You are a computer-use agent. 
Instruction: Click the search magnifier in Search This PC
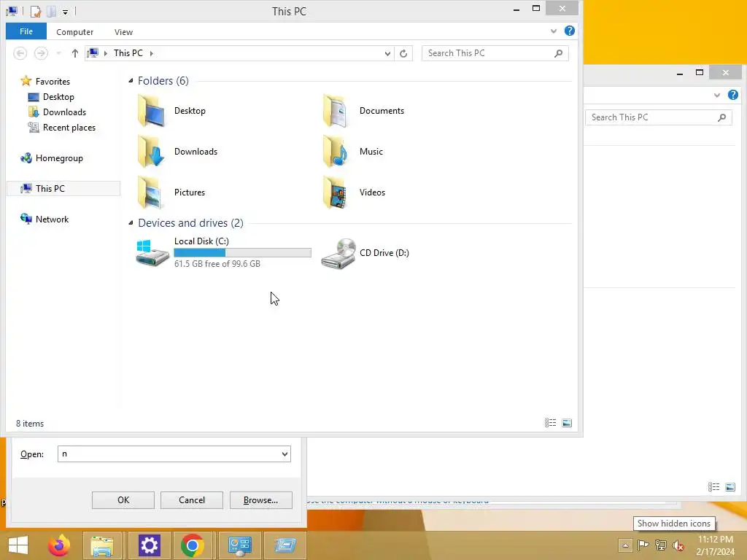(558, 53)
